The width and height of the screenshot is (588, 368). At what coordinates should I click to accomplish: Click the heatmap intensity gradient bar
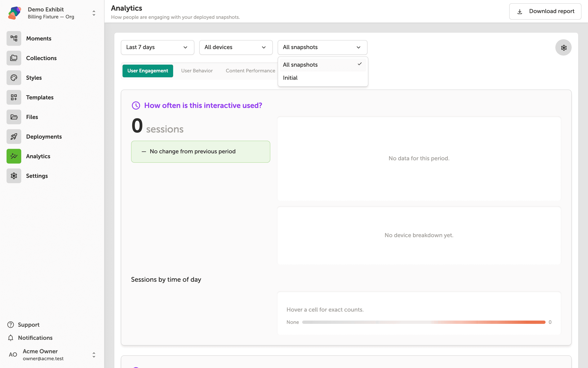click(424, 322)
